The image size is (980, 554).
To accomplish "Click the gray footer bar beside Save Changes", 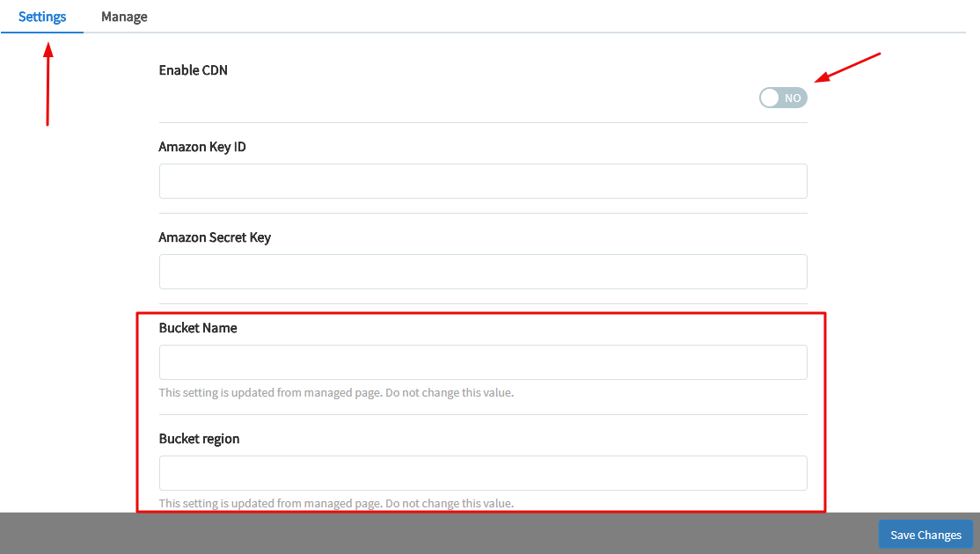I will click(440, 534).
